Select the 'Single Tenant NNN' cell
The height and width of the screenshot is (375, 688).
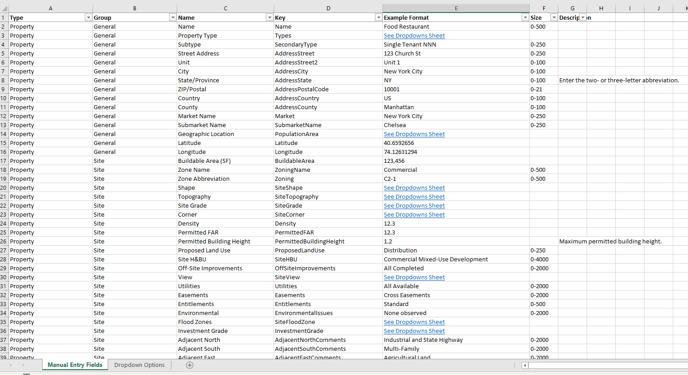[456, 44]
